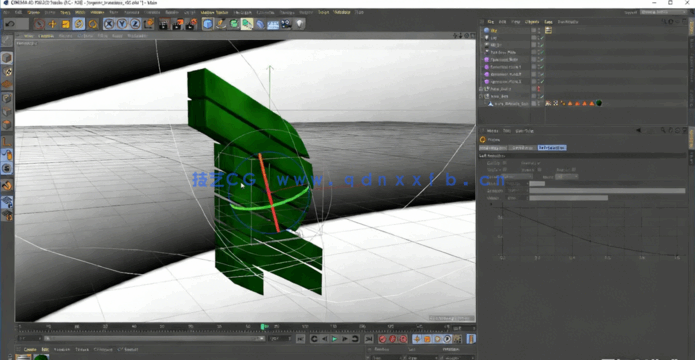695x360 pixels.
Task: Click the blue deformer icon
Action: [260, 23]
